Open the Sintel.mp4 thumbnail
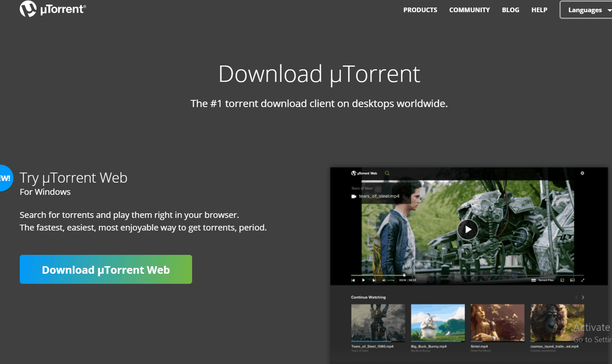612x364 pixels. coord(498,322)
